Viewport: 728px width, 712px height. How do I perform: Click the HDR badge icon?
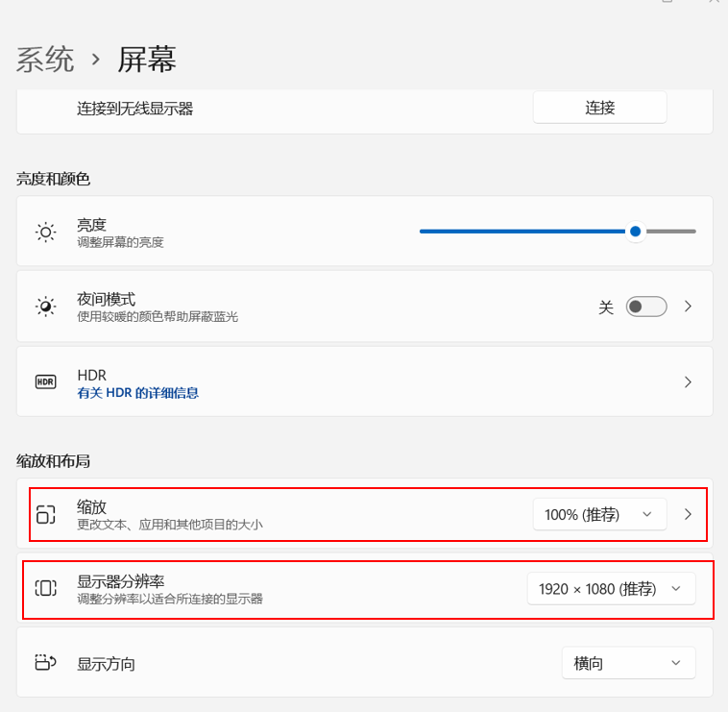46,381
